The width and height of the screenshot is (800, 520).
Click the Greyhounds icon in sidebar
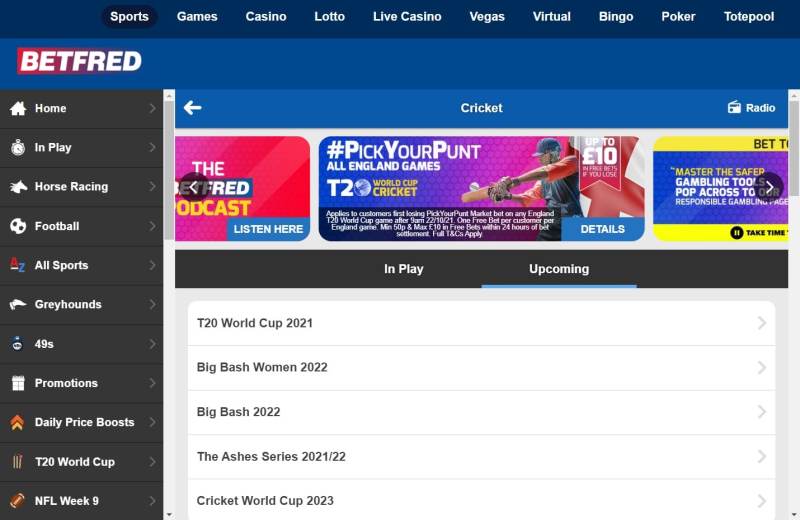pos(18,304)
